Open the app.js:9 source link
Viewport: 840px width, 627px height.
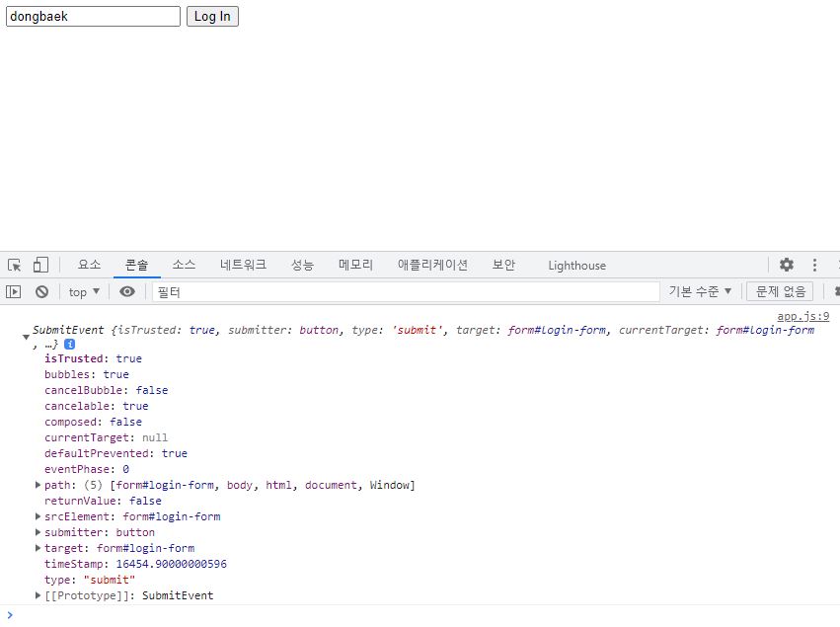(803, 316)
